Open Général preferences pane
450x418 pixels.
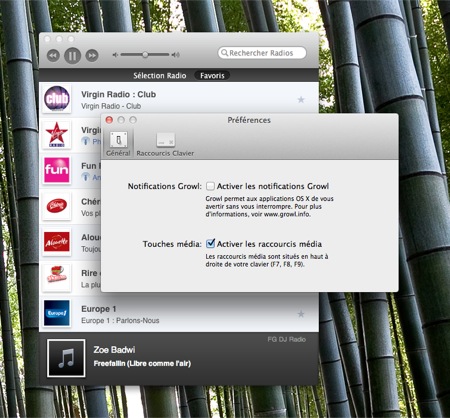click(x=118, y=144)
